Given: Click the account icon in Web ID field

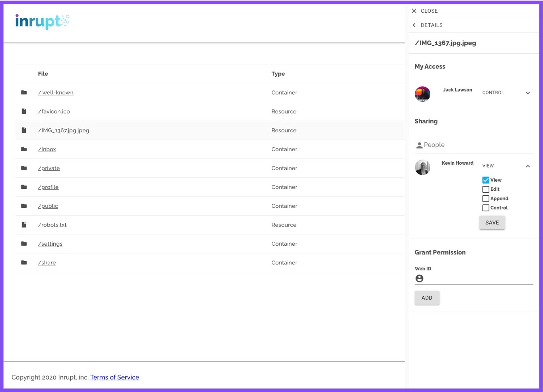Looking at the screenshot, I should coord(419,279).
